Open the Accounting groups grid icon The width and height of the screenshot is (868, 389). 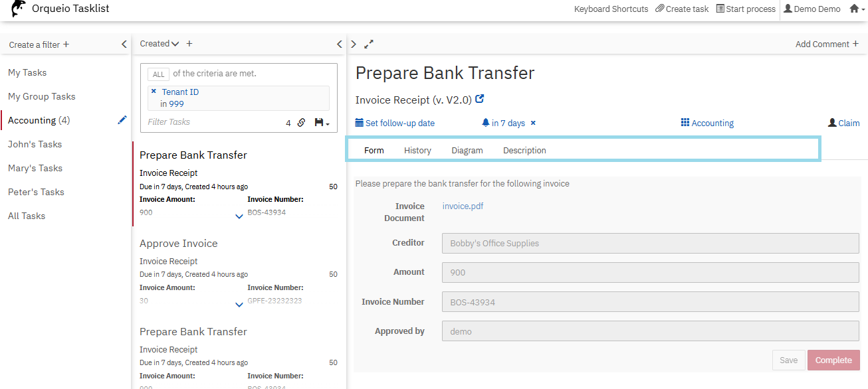(x=685, y=123)
